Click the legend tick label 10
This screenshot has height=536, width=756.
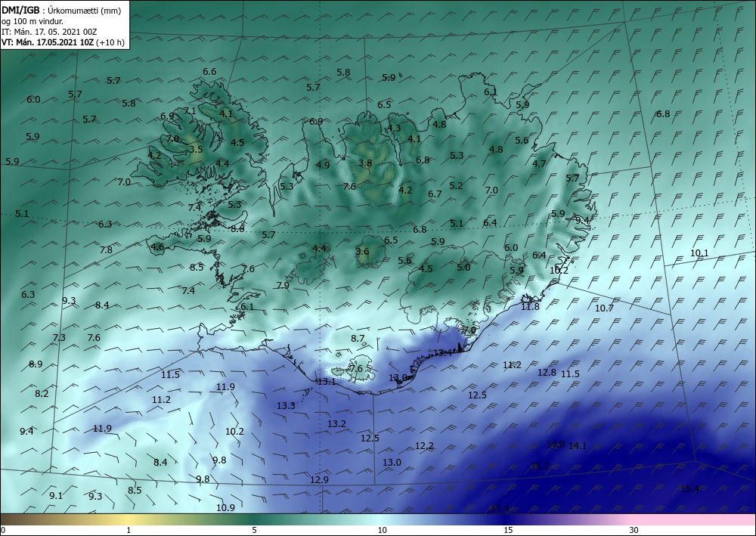(382, 530)
